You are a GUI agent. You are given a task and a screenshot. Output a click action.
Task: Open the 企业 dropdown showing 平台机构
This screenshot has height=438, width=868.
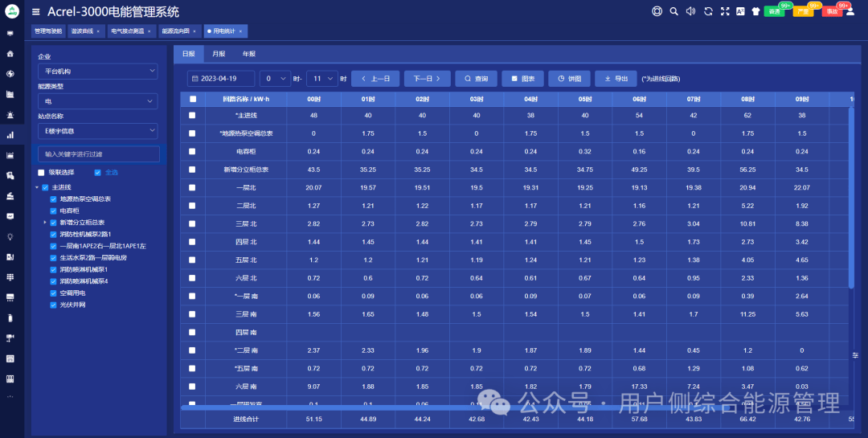coord(97,71)
